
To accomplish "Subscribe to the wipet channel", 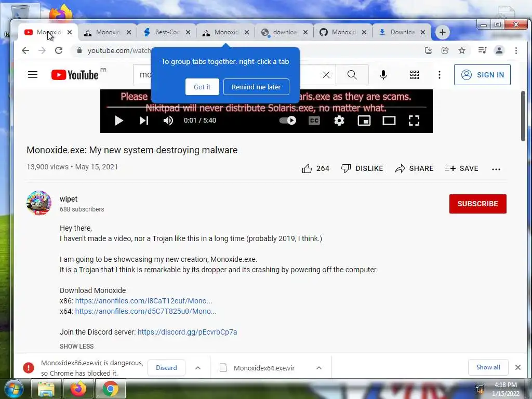I will (x=478, y=204).
